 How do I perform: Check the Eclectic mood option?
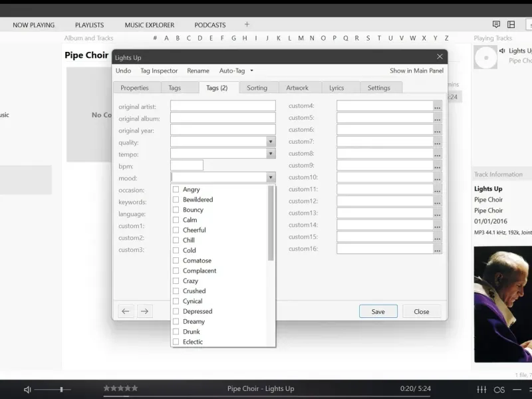[x=176, y=342]
